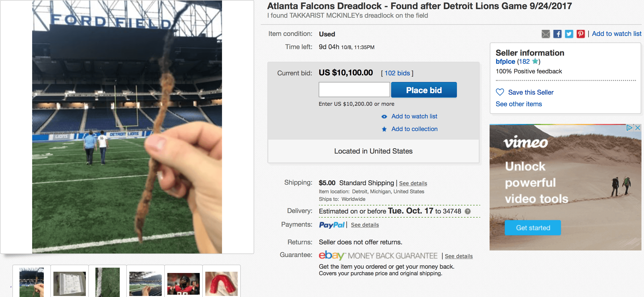The width and height of the screenshot is (644, 297).
Task: Open shipping See details link
Action: [413, 183]
